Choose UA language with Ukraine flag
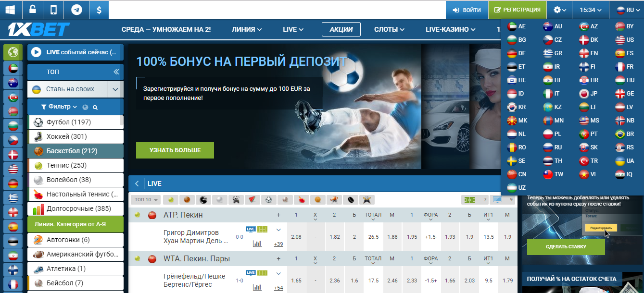 (x=625, y=160)
